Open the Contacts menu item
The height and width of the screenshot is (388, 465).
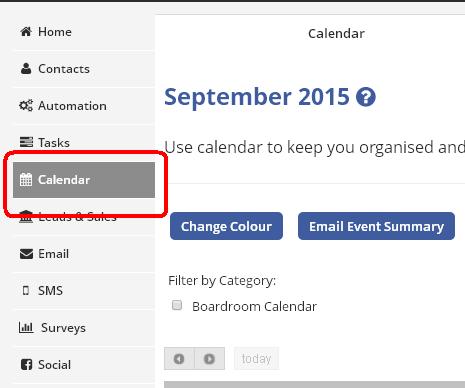tap(84, 69)
